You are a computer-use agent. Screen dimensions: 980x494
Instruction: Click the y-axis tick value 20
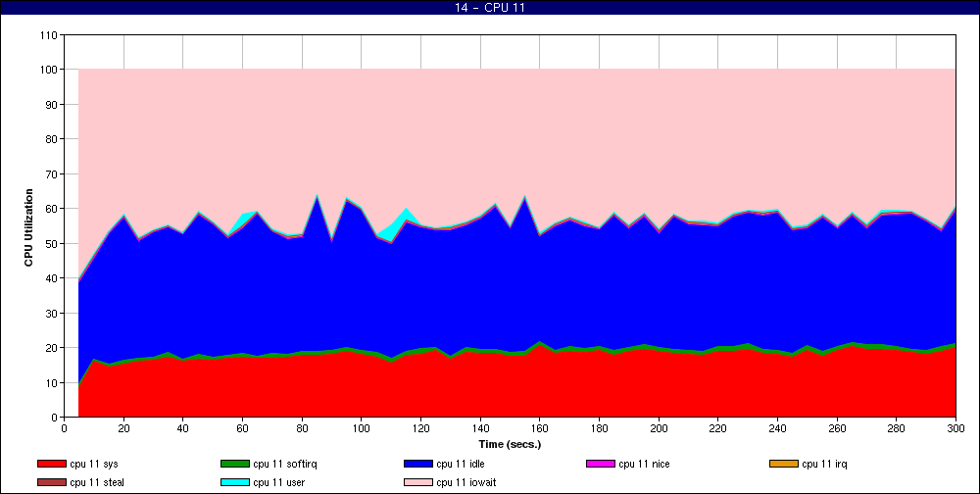pyautogui.click(x=51, y=348)
